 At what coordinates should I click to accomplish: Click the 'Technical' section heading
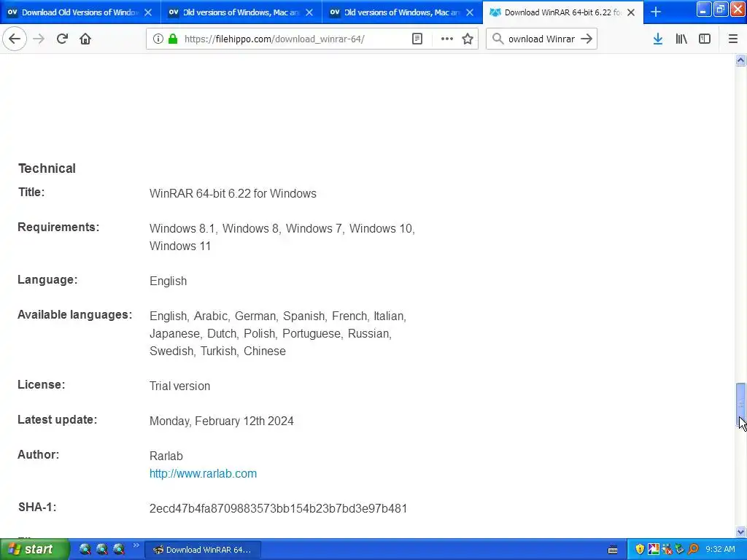47,168
